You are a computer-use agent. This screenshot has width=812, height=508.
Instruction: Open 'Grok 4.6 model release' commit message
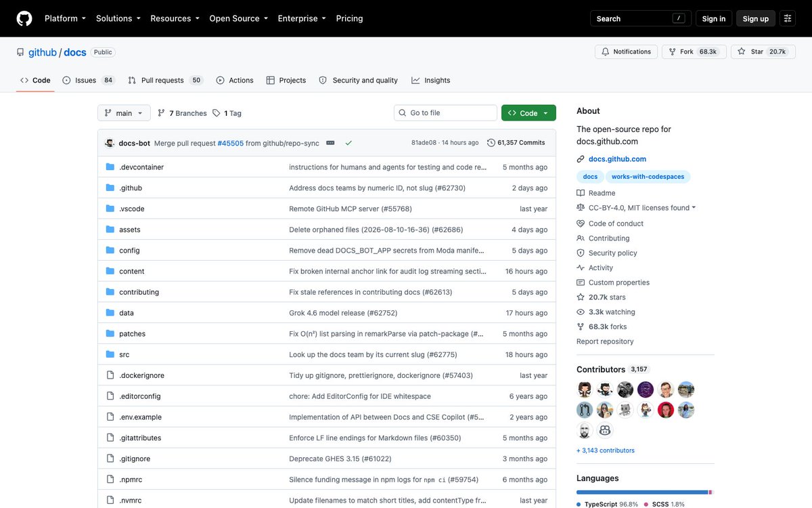343,313
